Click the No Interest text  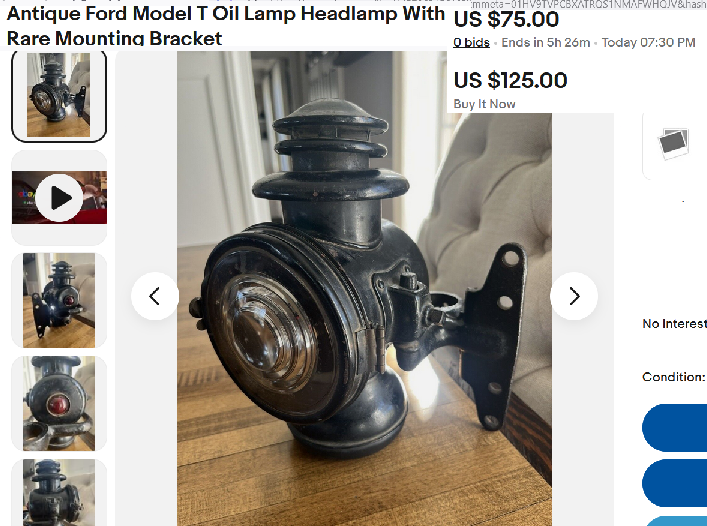coord(675,324)
